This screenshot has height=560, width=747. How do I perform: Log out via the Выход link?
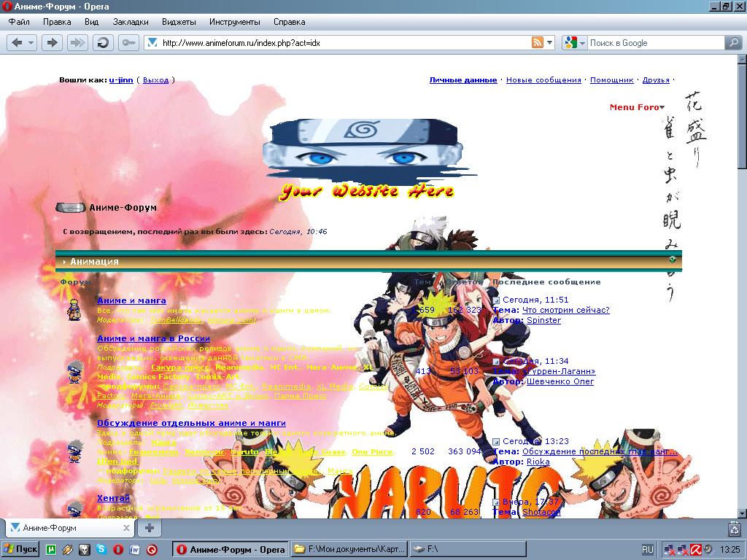coord(156,80)
